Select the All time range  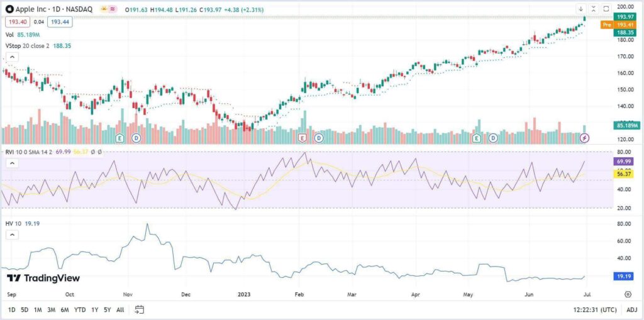pos(120,310)
